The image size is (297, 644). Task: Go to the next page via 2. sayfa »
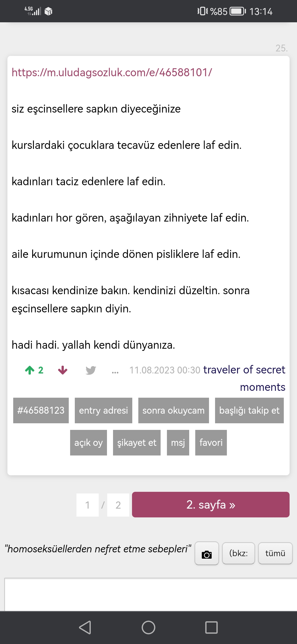coord(211,504)
